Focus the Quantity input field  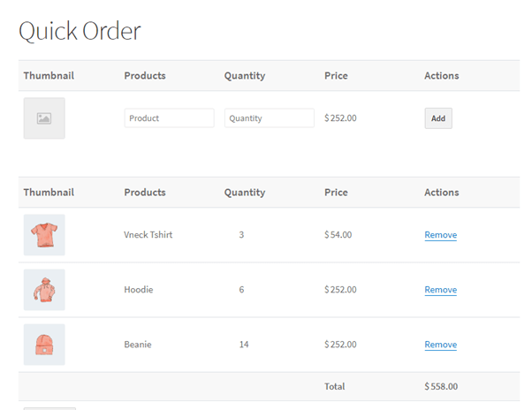(269, 118)
